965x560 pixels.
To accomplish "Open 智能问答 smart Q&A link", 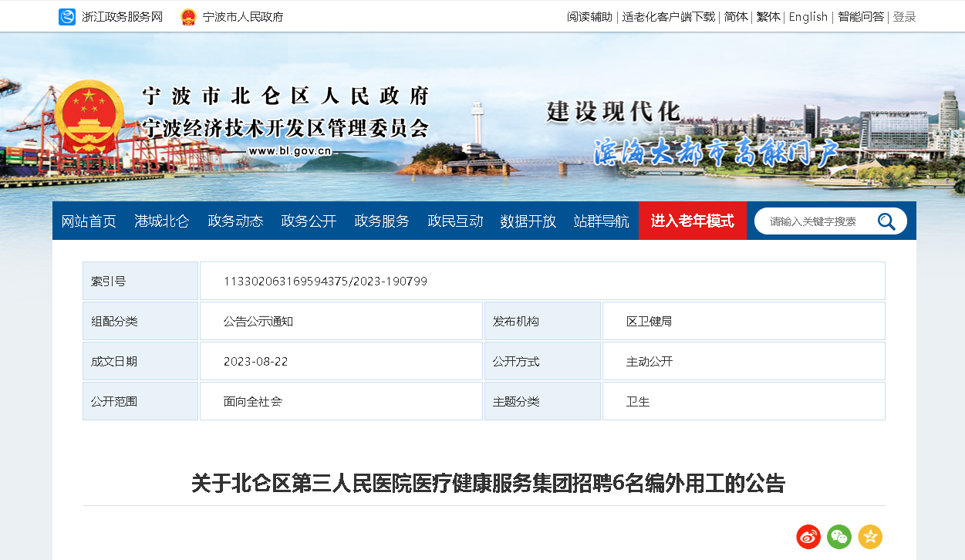I will point(861,17).
